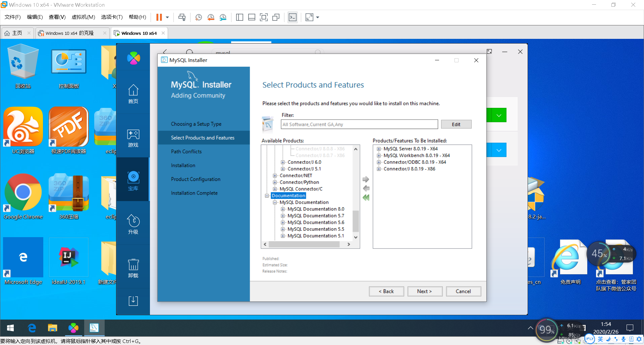The width and height of the screenshot is (644, 345).
Task: Select the ideaIU-2019.1 desktop icon
Action: pyautogui.click(x=68, y=261)
